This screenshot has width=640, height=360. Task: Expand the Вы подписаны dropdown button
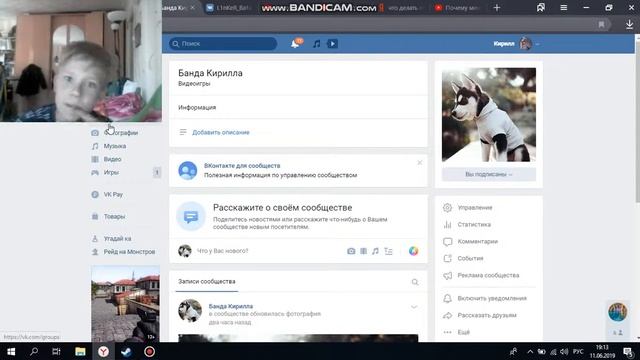(x=489, y=174)
